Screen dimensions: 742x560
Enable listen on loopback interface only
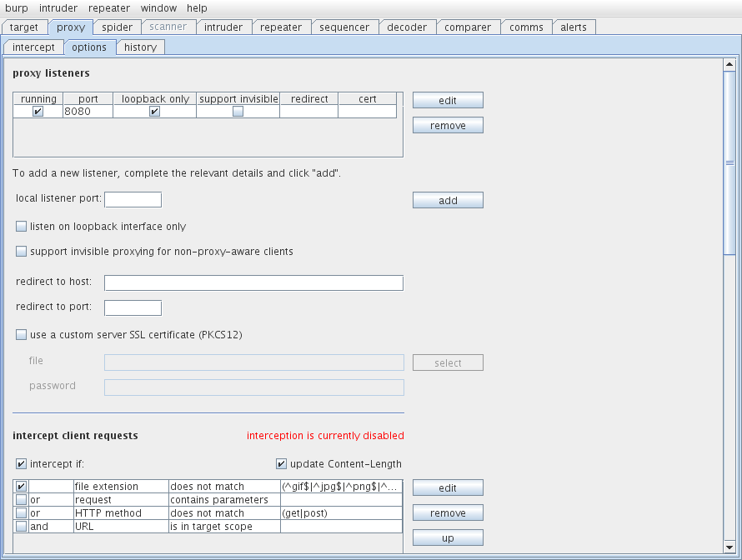[22, 227]
